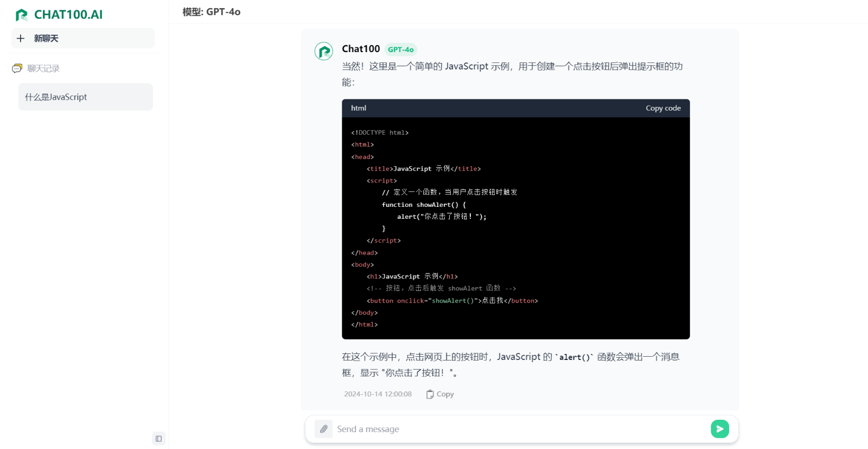Click the clipboard icon next to Copy
Image resolution: width=868 pixels, height=449 pixels.
click(430, 394)
